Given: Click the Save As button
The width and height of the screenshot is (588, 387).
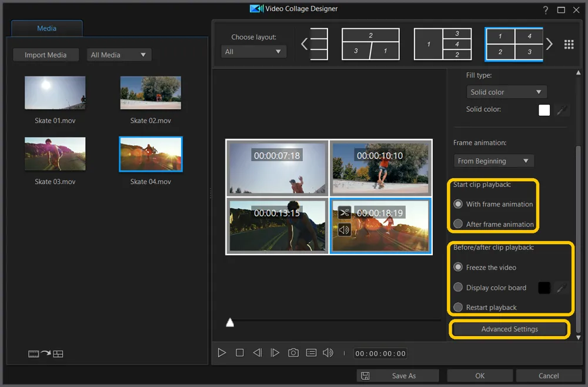Looking at the screenshot, I should coord(398,376).
